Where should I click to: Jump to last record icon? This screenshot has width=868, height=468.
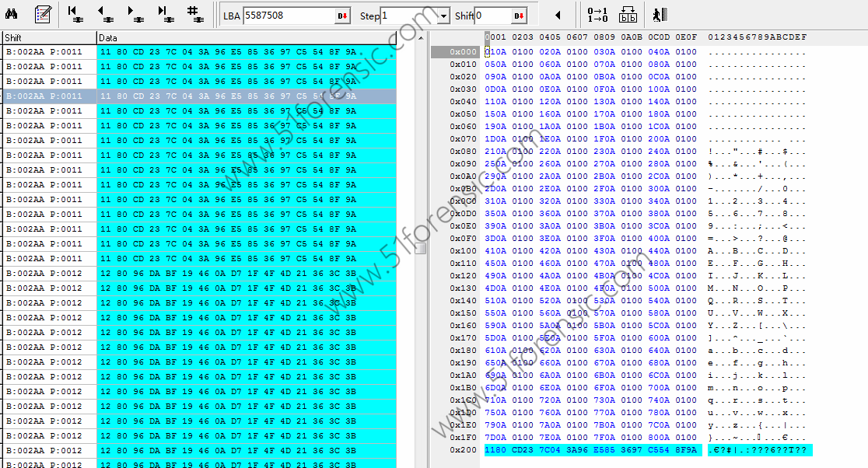(165, 13)
